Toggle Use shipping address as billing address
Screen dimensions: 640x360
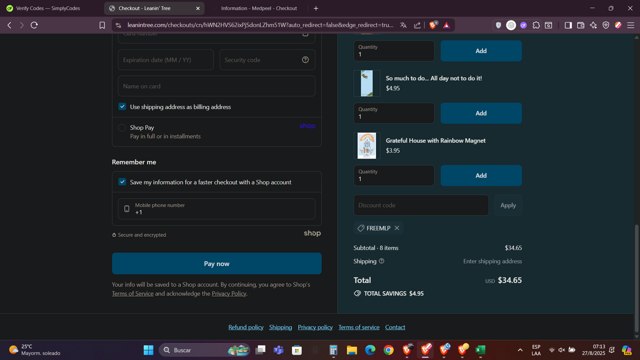pyautogui.click(x=122, y=107)
